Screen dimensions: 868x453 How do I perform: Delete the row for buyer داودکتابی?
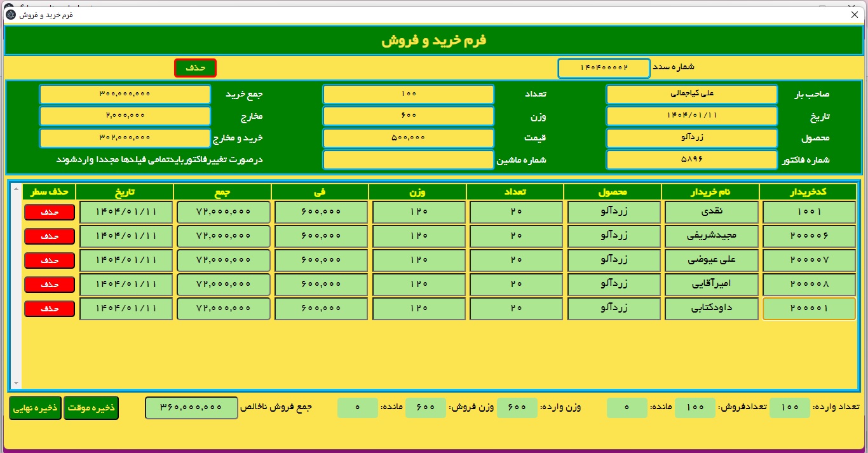pyautogui.click(x=50, y=309)
